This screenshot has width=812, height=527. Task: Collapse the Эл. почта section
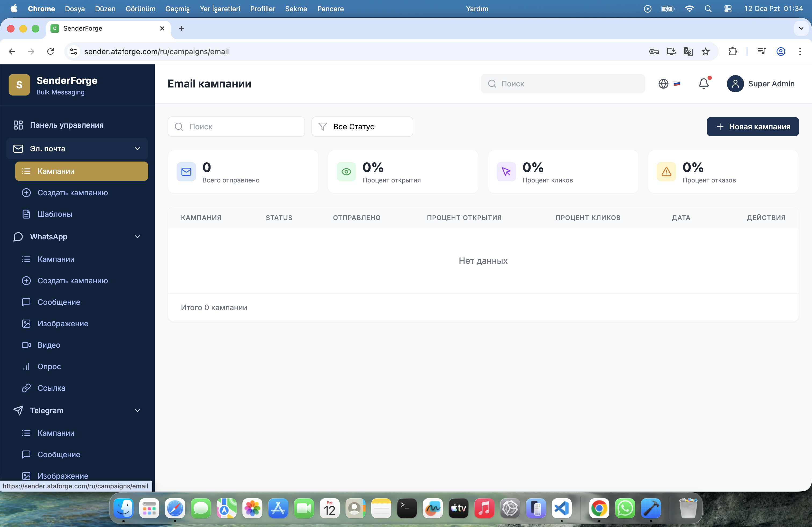pos(137,149)
